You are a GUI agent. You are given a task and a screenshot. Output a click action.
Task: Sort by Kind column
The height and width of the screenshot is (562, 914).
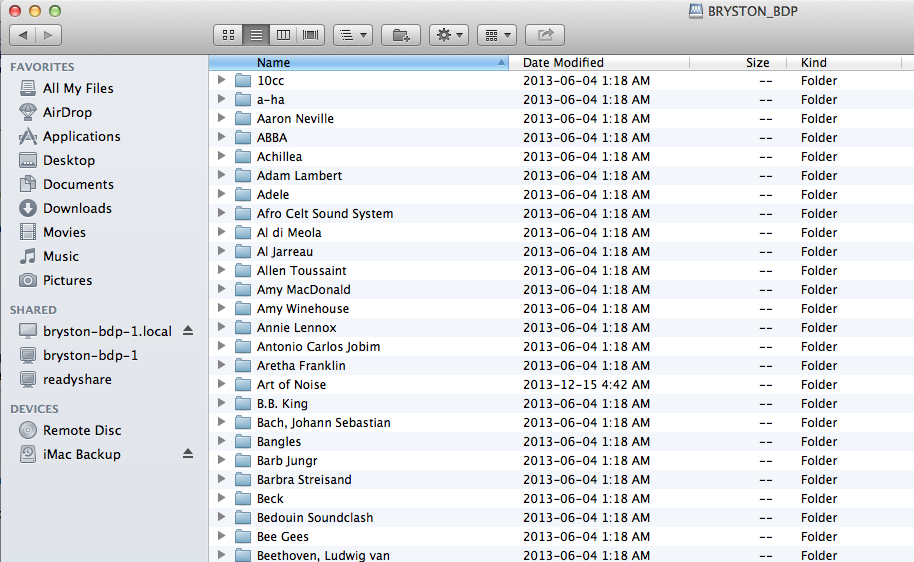(x=843, y=62)
